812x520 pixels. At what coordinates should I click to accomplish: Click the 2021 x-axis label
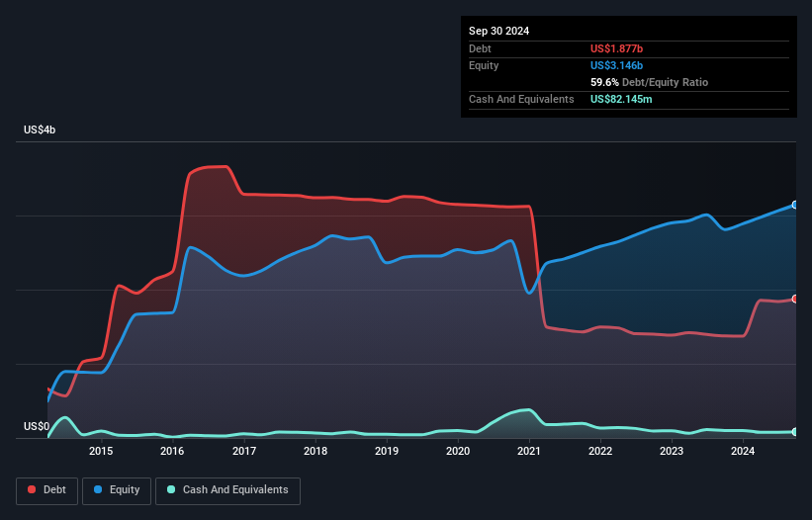tap(529, 451)
